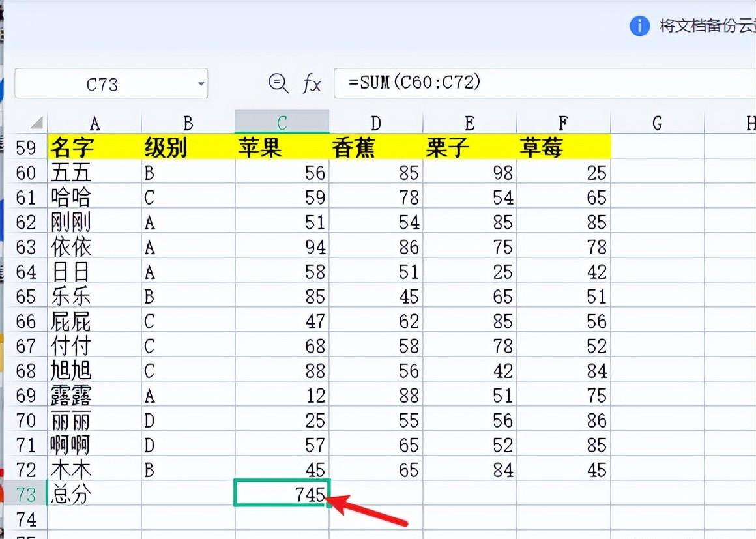Click 苹果 value 47 for 屁屁
Viewport: 756px width, 539px height.
pos(282,321)
